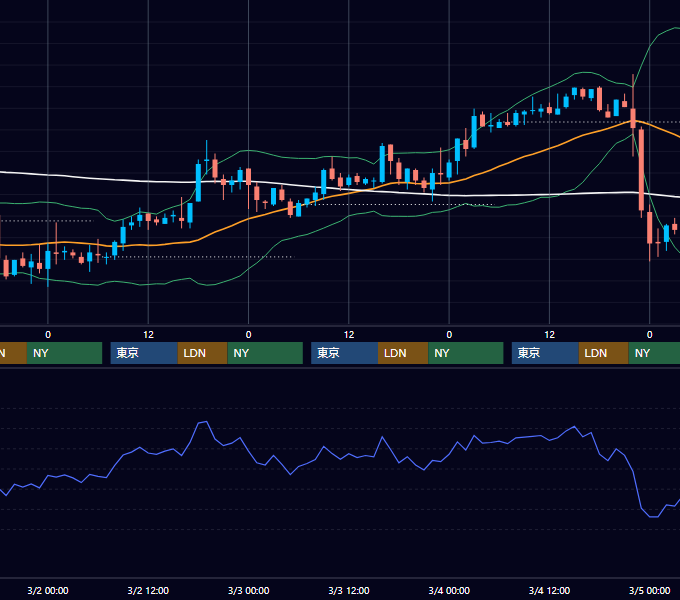Click the 3/5 00:00 date label
This screenshot has height=600, width=680.
649,590
